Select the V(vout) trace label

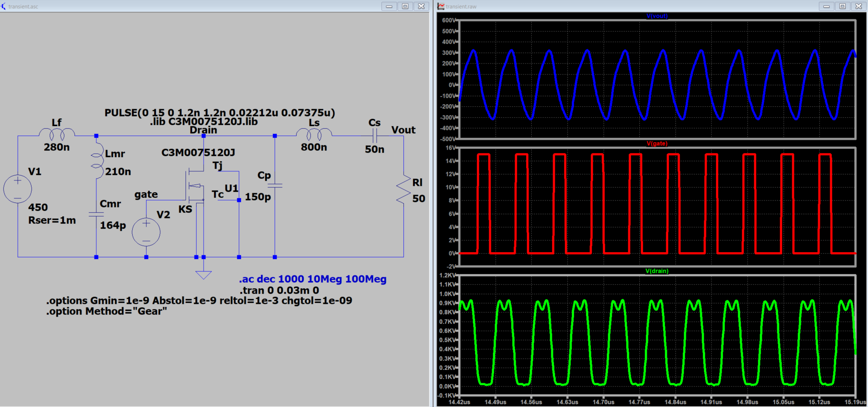coord(657,16)
